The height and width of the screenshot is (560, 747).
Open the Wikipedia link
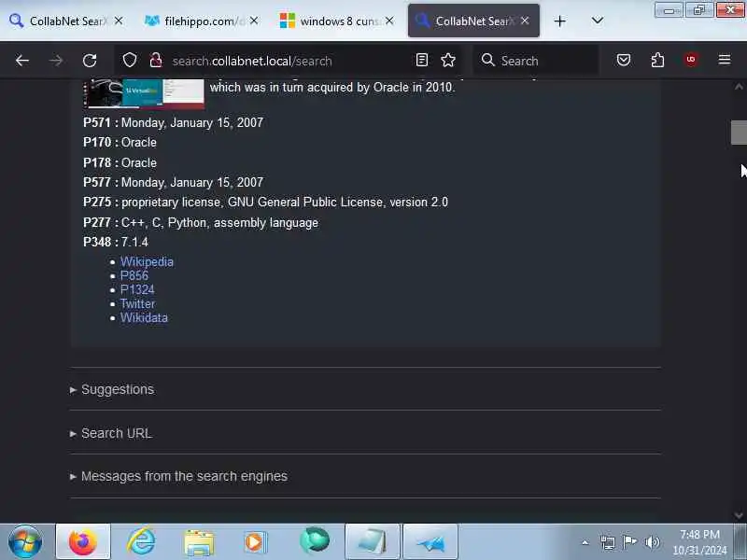pyautogui.click(x=147, y=262)
